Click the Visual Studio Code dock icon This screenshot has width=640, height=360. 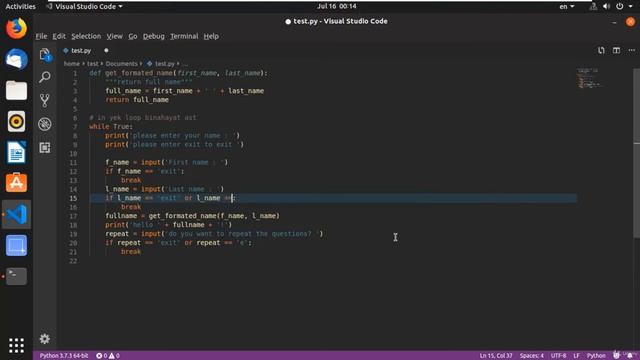pos(16,214)
